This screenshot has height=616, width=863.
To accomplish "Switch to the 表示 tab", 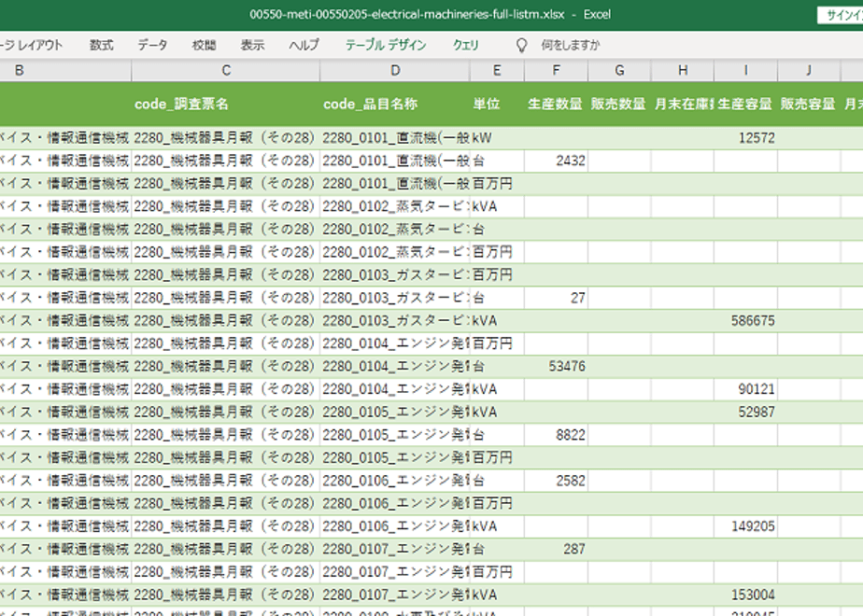I will pyautogui.click(x=252, y=45).
